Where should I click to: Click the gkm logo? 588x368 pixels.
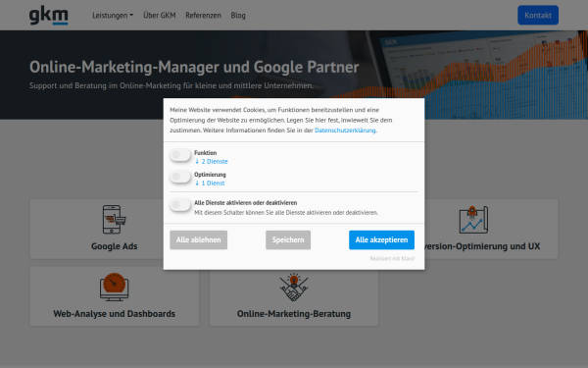(49, 16)
